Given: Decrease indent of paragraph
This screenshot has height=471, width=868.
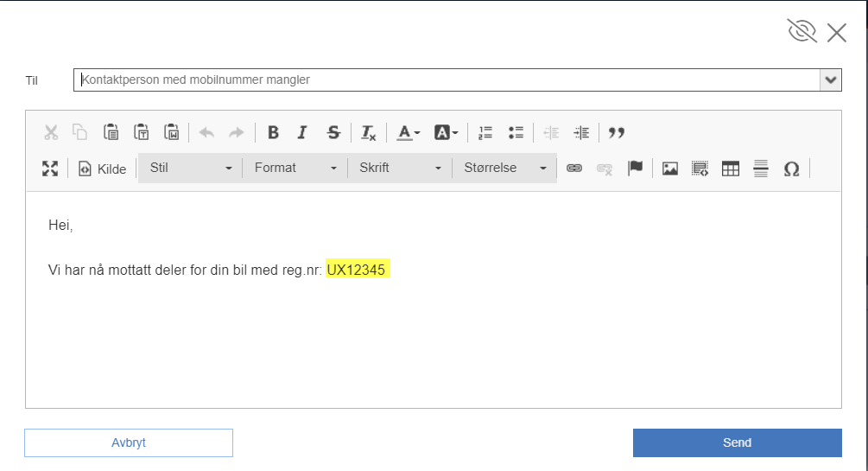Looking at the screenshot, I should (551, 133).
